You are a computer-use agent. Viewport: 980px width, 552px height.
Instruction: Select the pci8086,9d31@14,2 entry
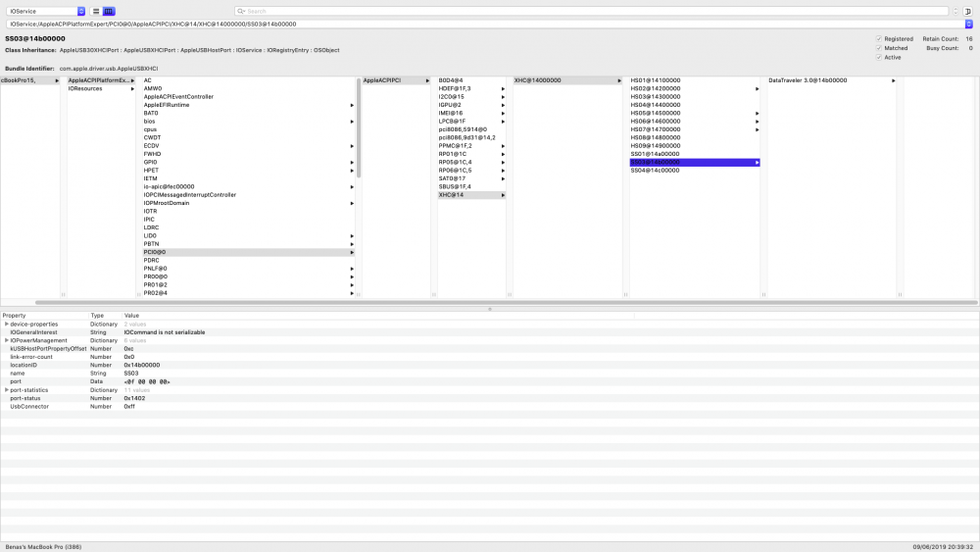pos(471,137)
